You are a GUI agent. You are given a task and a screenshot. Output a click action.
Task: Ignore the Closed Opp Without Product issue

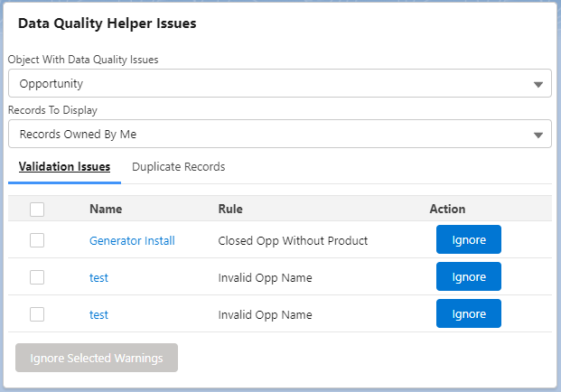pos(469,240)
